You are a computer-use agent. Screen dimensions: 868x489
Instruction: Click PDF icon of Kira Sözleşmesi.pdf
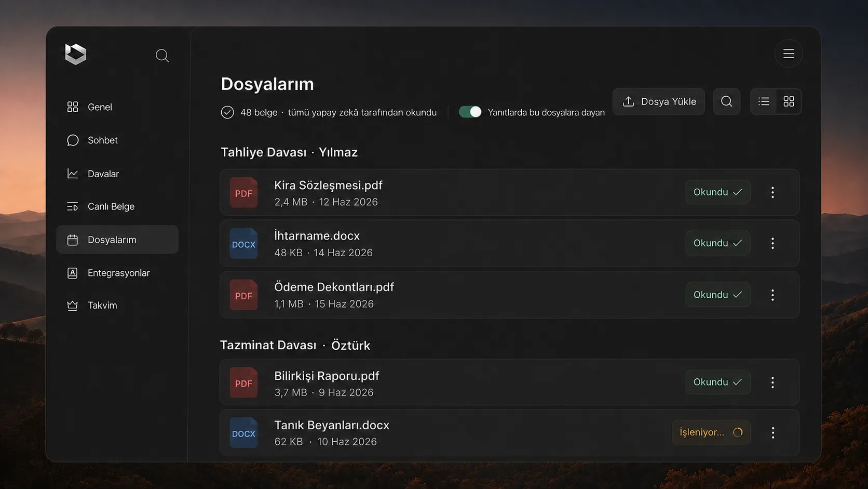pos(243,193)
